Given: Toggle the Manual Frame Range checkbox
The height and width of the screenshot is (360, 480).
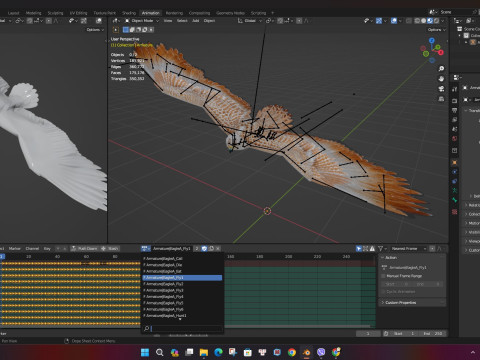Looking at the screenshot, I should (x=383, y=276).
